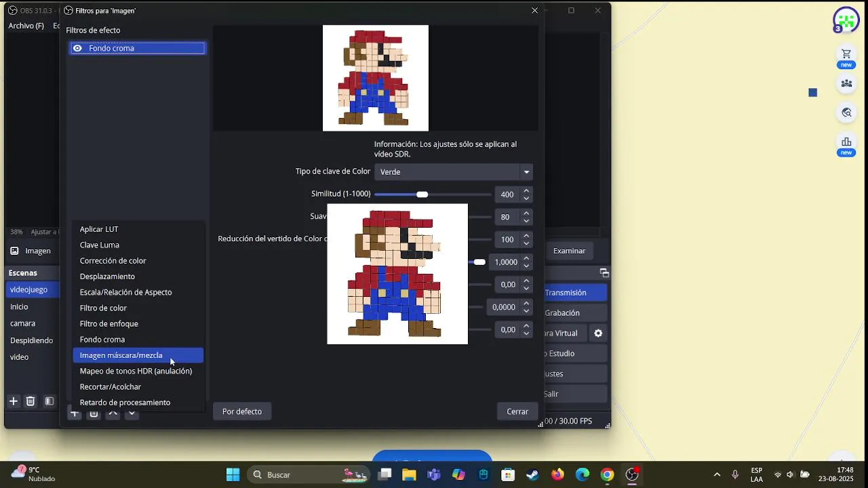Open the people group sidebar icon
Viewport: 868px width, 488px height.
click(x=846, y=83)
